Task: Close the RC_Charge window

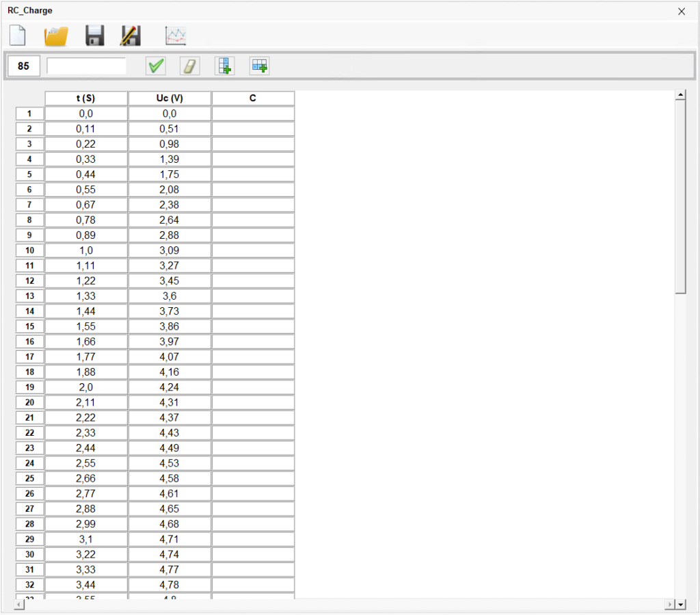Action: tap(681, 11)
